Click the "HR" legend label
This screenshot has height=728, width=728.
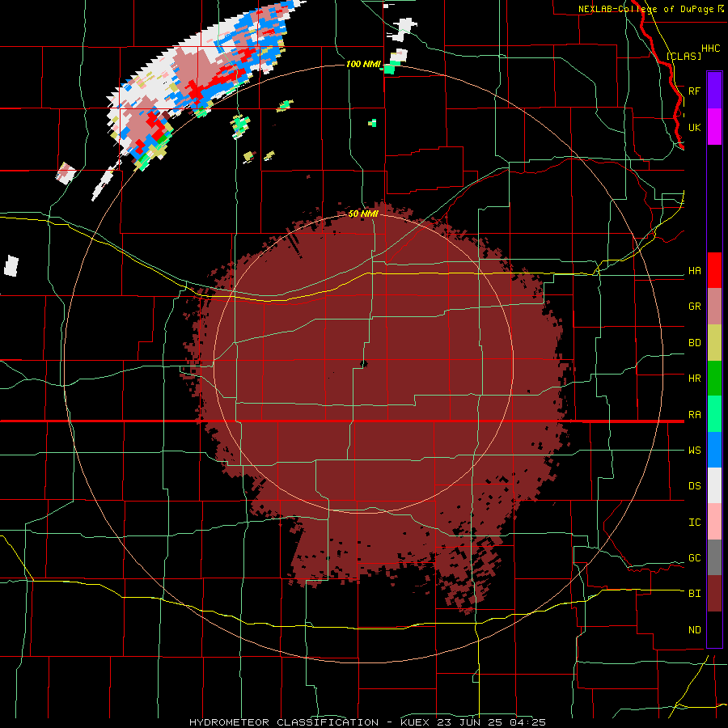click(694, 379)
